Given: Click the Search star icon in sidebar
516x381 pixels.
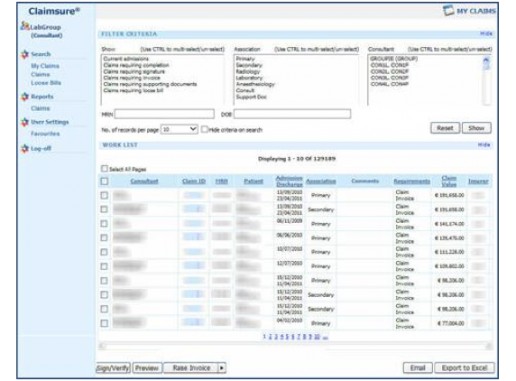Looking at the screenshot, I should click(x=25, y=54).
